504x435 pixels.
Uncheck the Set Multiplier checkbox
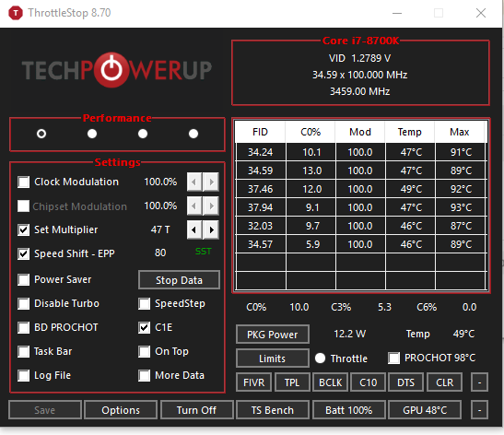pyautogui.click(x=23, y=229)
